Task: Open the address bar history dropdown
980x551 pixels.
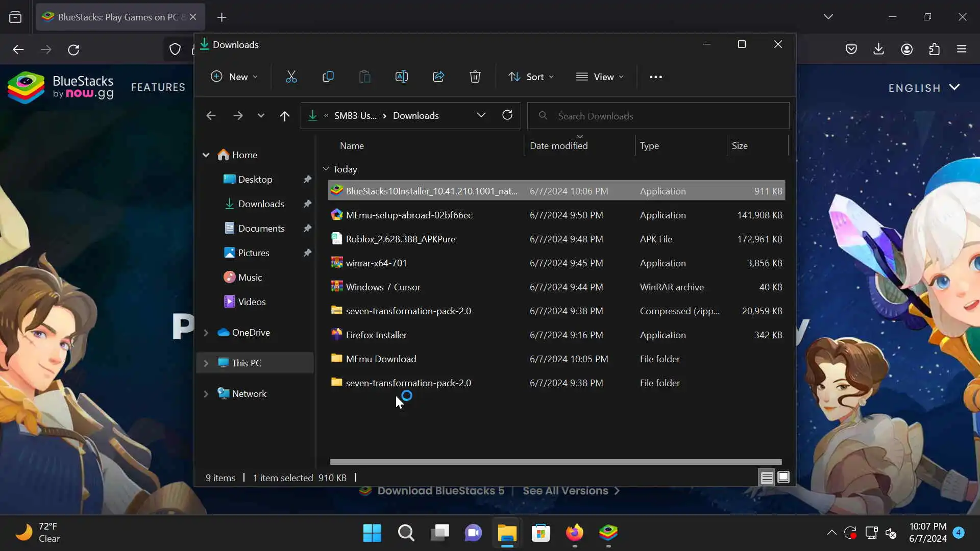Action: 481,115
